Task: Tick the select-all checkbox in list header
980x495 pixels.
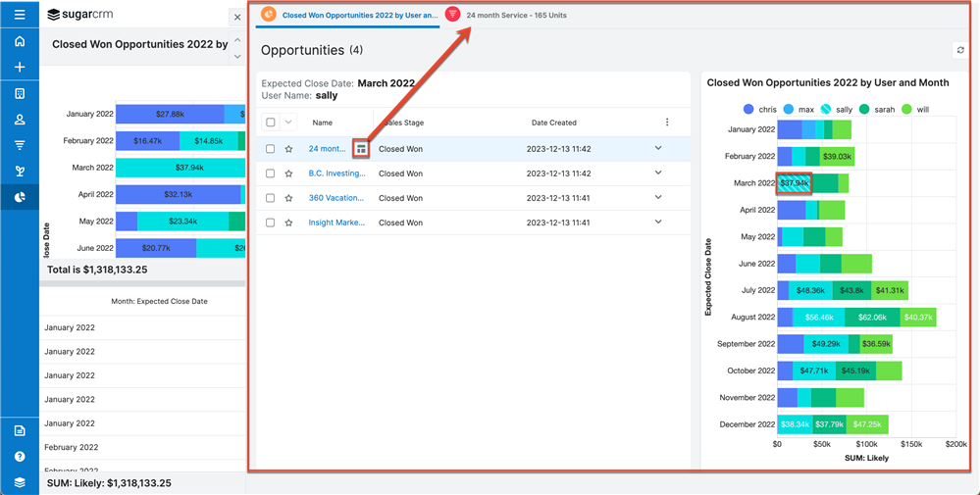Action: click(271, 123)
